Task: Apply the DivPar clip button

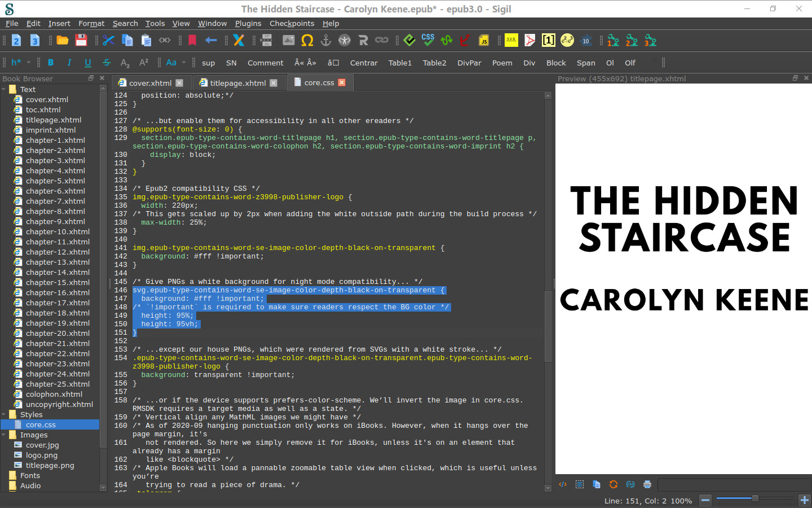Action: (x=469, y=63)
